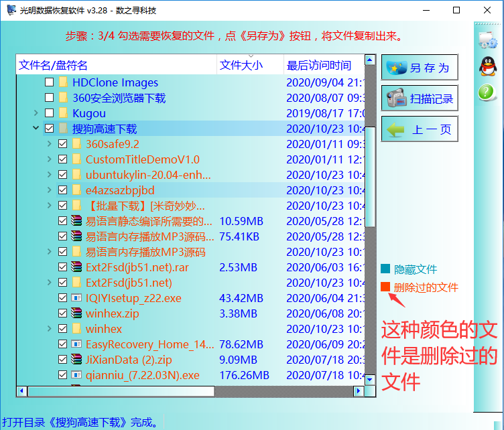The image size is (504, 430).
Task: Click the EasyRecovery_Home_14 exe icon
Action: (x=76, y=344)
